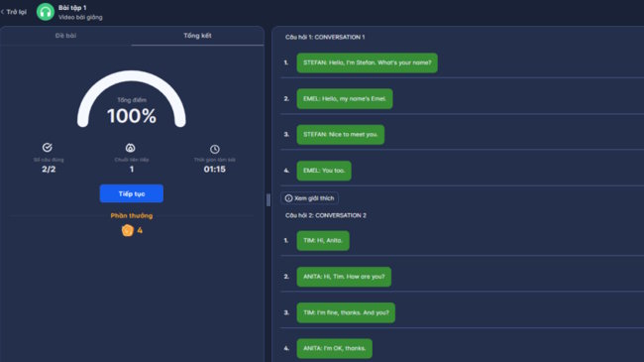Select the panel divider handle
The image size is (644, 362).
pos(268,200)
